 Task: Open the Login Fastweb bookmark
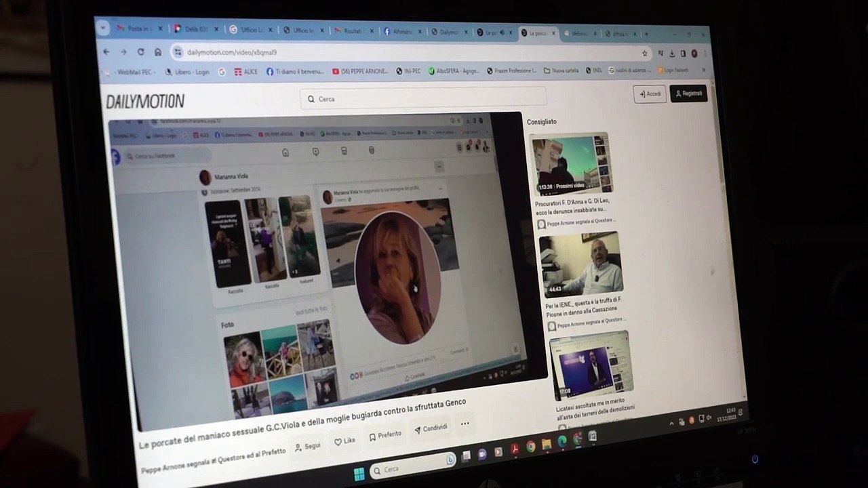[672, 70]
